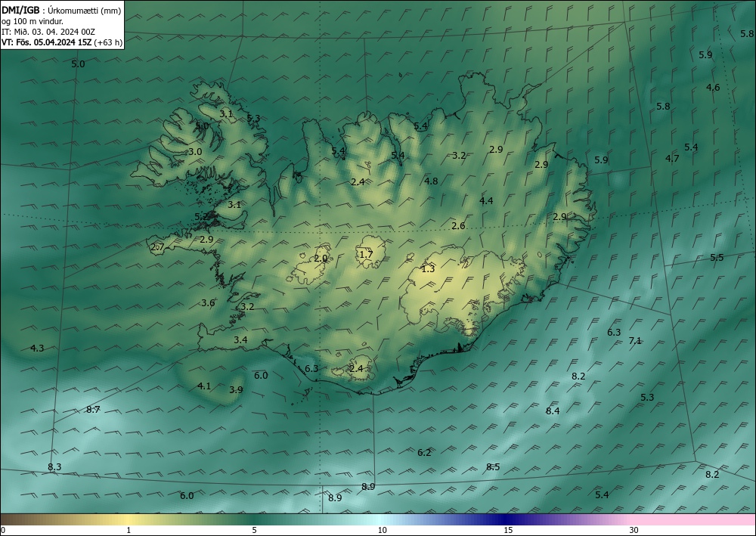Click the '10' label on the color scale
The width and height of the screenshot is (756, 536).
382,531
